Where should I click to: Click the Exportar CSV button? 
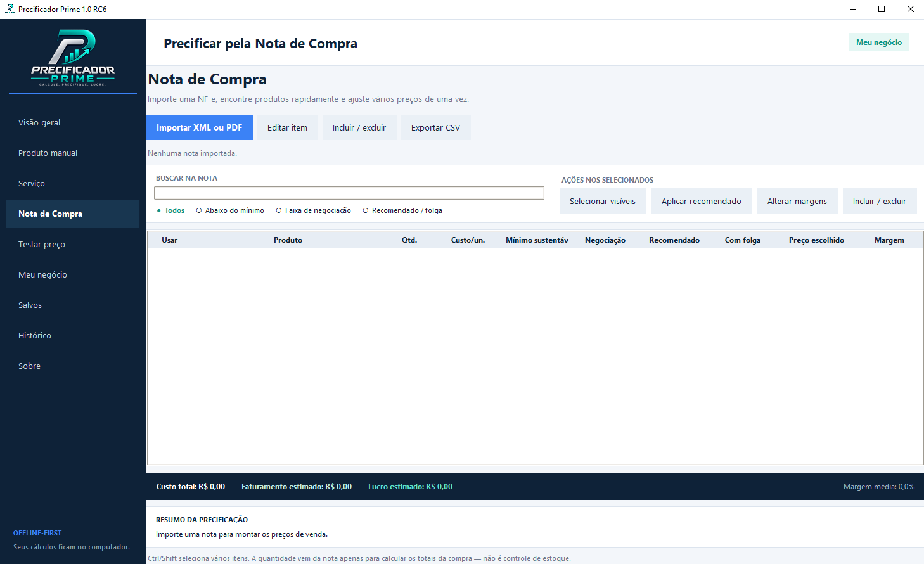tap(435, 127)
